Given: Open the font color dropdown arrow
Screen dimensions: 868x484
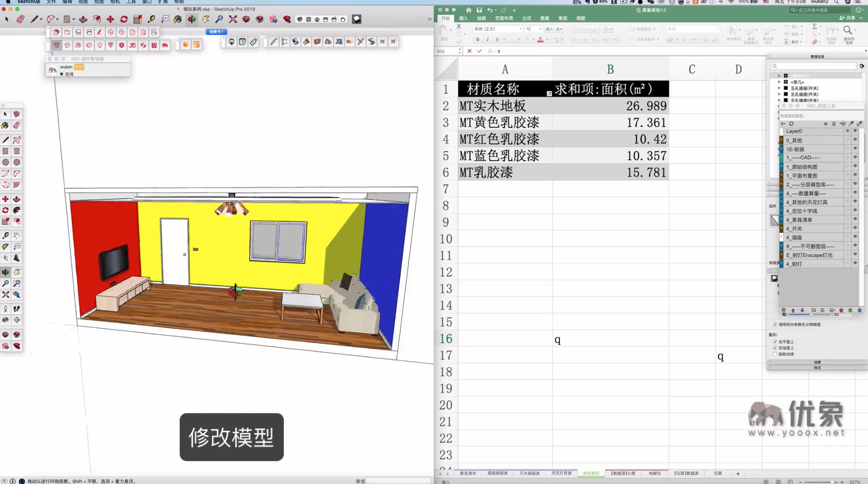Looking at the screenshot, I should [546, 39].
